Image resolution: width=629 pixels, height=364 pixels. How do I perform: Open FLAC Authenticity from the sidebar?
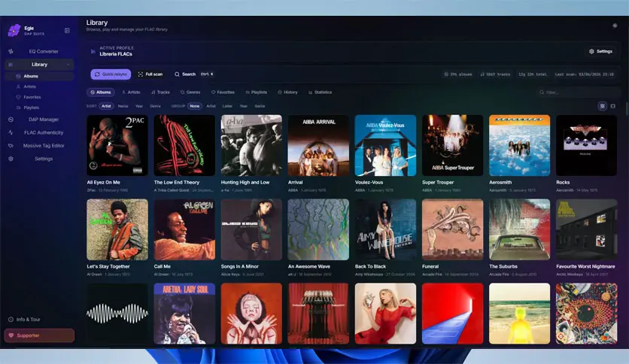pos(39,132)
